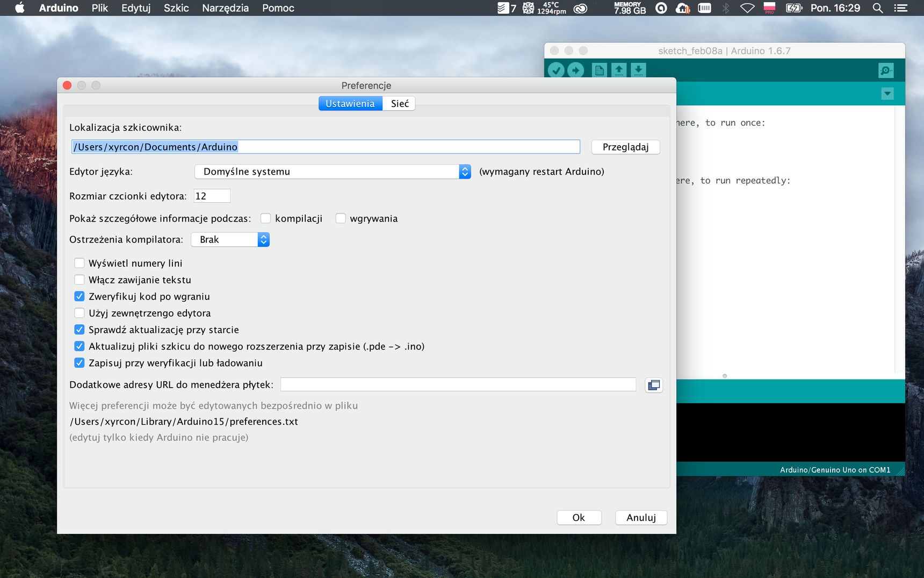Click the cloud house icon in menu bar
This screenshot has height=578, width=924.
click(683, 8)
